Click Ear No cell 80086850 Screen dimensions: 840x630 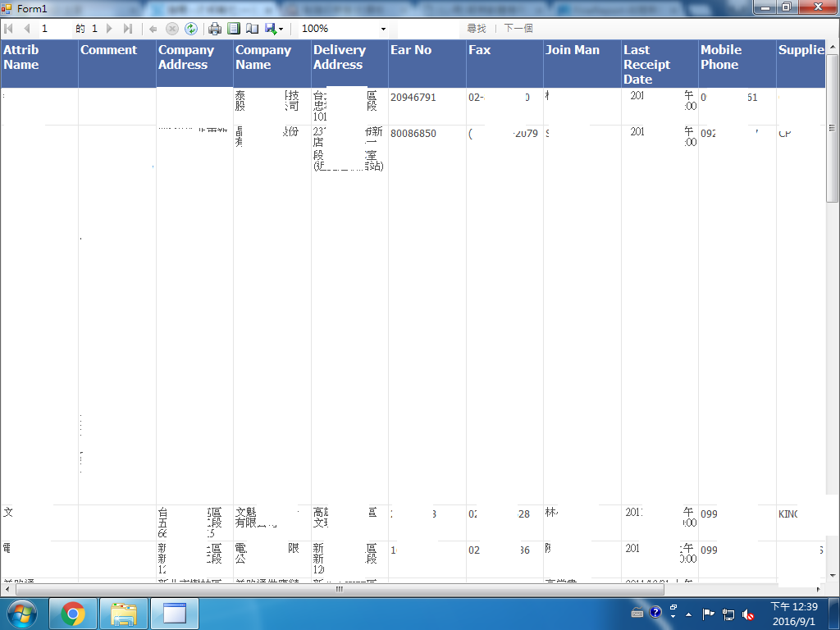pos(413,134)
